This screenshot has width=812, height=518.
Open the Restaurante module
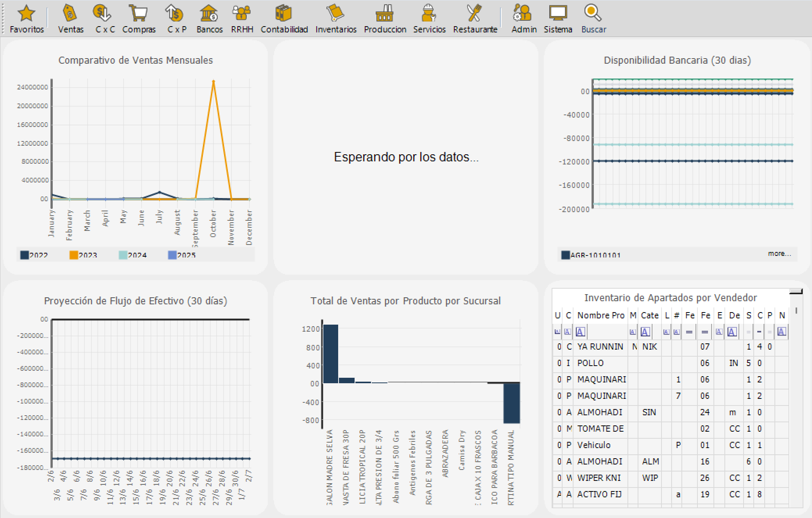point(475,18)
